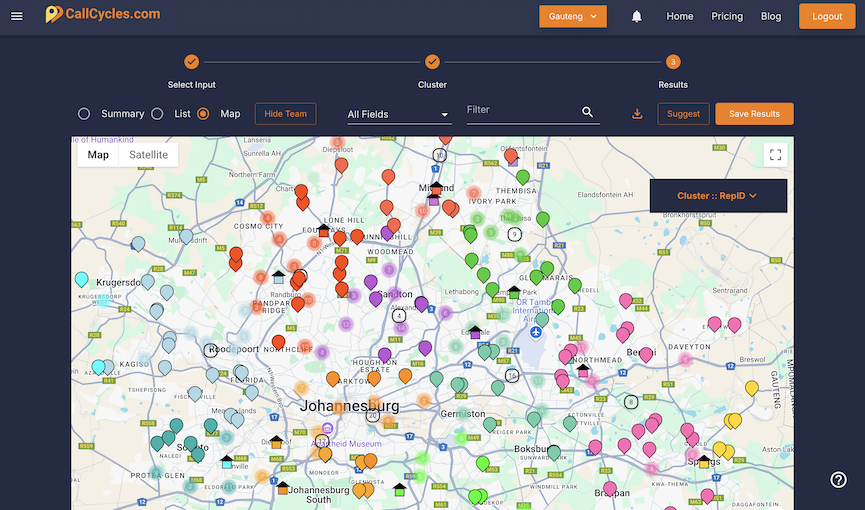Click the search magnifier icon
Screen dimensions: 865x510
588,112
